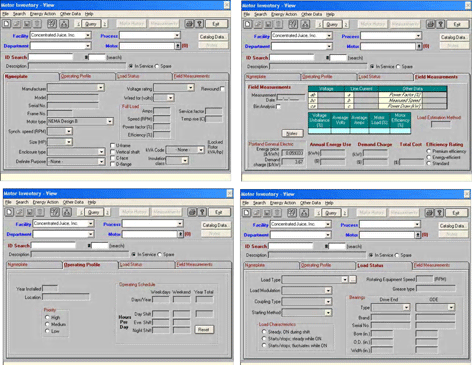This screenshot has width=472, height=365.
Task: Open Facility dropdown in bottom-right window
Action: tap(328, 224)
